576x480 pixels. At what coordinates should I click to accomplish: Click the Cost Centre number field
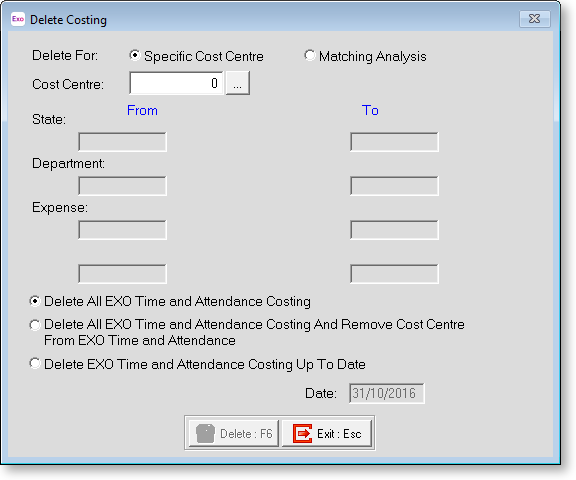[176, 83]
